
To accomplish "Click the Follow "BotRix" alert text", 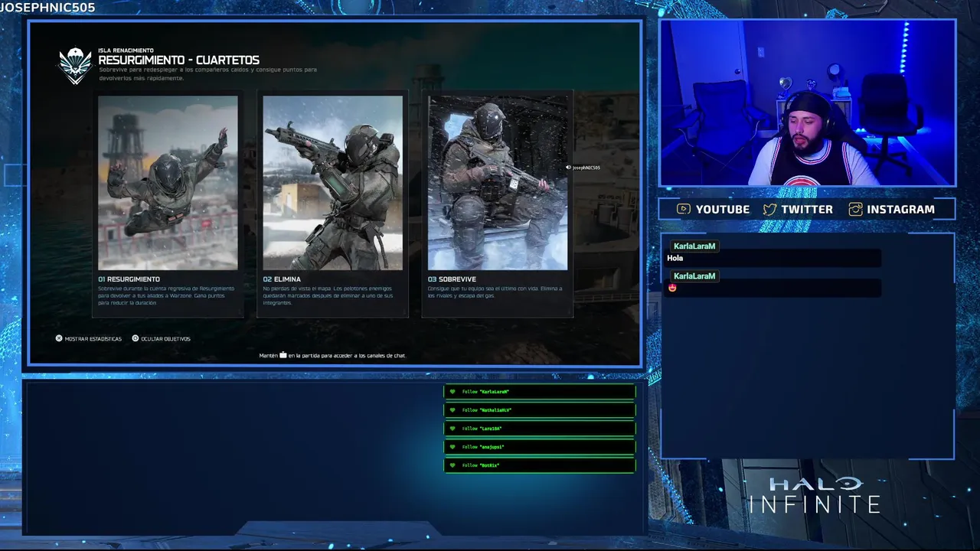I will coord(481,465).
